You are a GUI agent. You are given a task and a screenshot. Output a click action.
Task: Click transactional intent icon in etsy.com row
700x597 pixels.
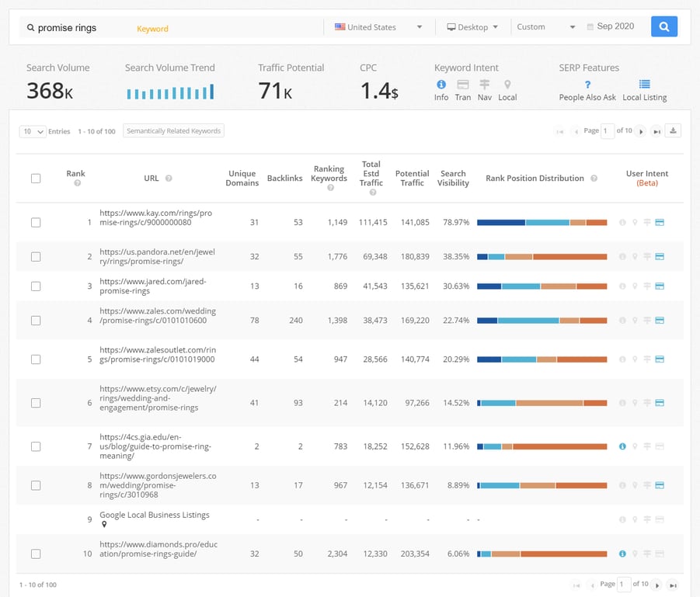[x=660, y=403]
